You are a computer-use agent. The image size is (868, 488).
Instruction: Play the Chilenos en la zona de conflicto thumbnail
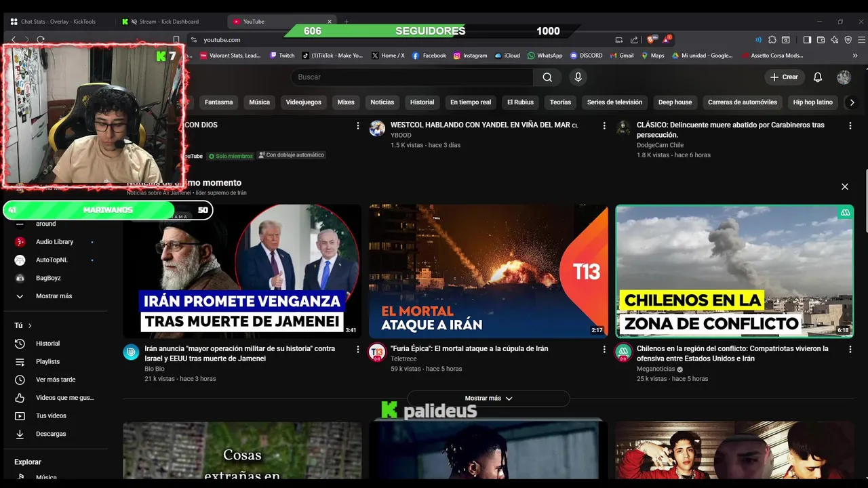click(734, 271)
